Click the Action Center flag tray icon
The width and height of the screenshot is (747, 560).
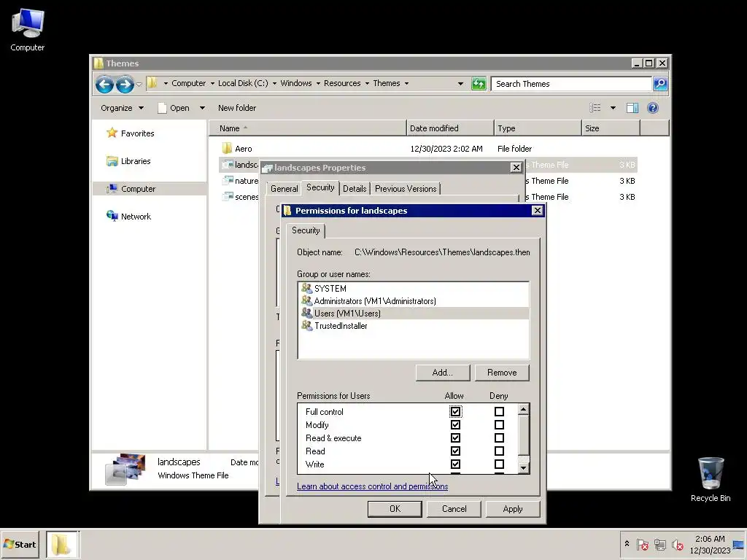642,544
